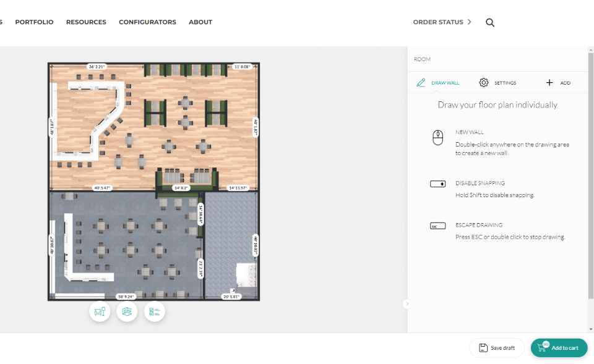
Task: Open the Resources menu
Action: (x=86, y=22)
